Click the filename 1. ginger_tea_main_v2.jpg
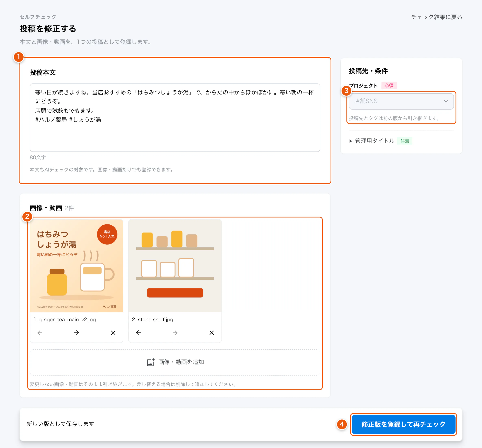The height and width of the screenshot is (448, 482). [x=65, y=320]
